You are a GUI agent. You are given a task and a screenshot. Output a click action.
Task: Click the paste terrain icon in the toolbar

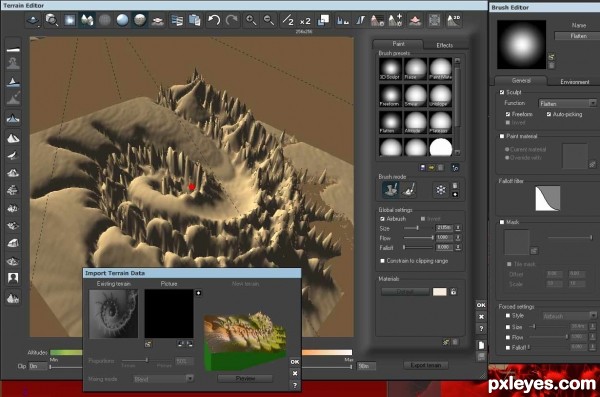point(194,20)
